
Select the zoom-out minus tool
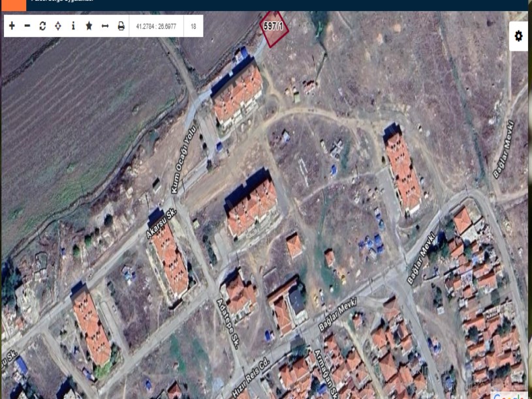click(x=27, y=27)
